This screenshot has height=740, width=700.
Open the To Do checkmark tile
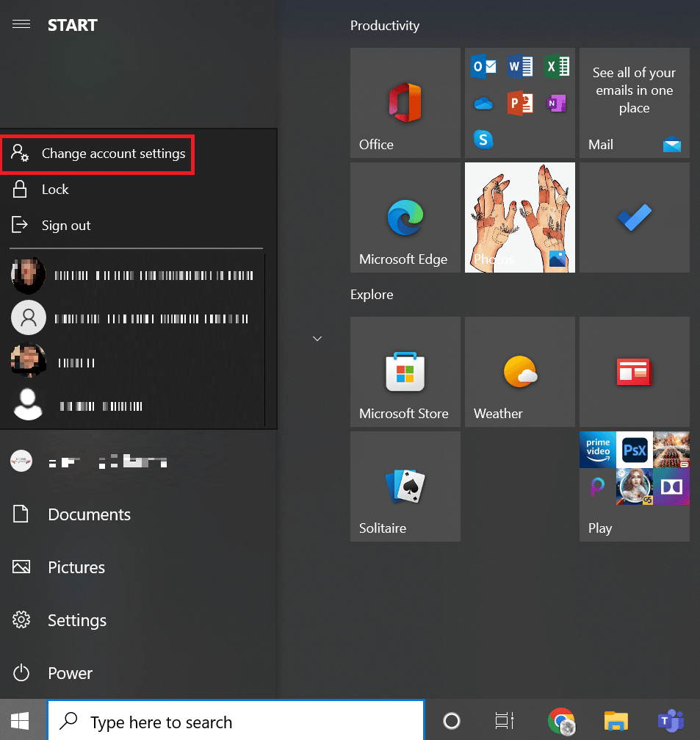(x=635, y=218)
